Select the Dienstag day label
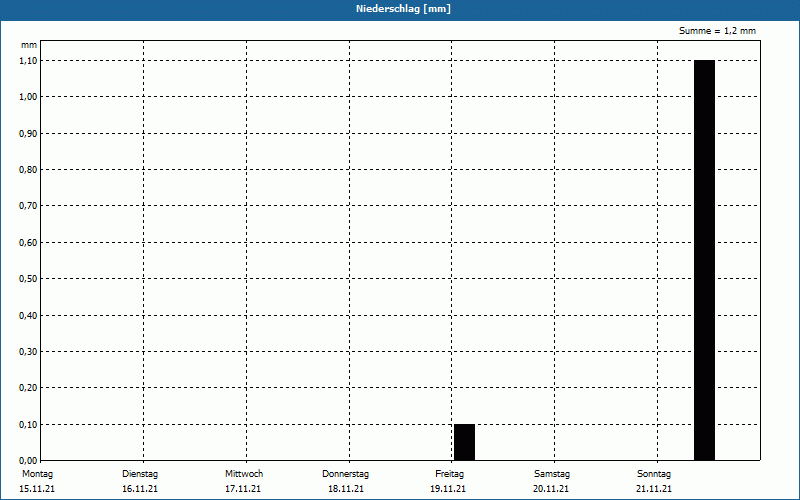 140,474
